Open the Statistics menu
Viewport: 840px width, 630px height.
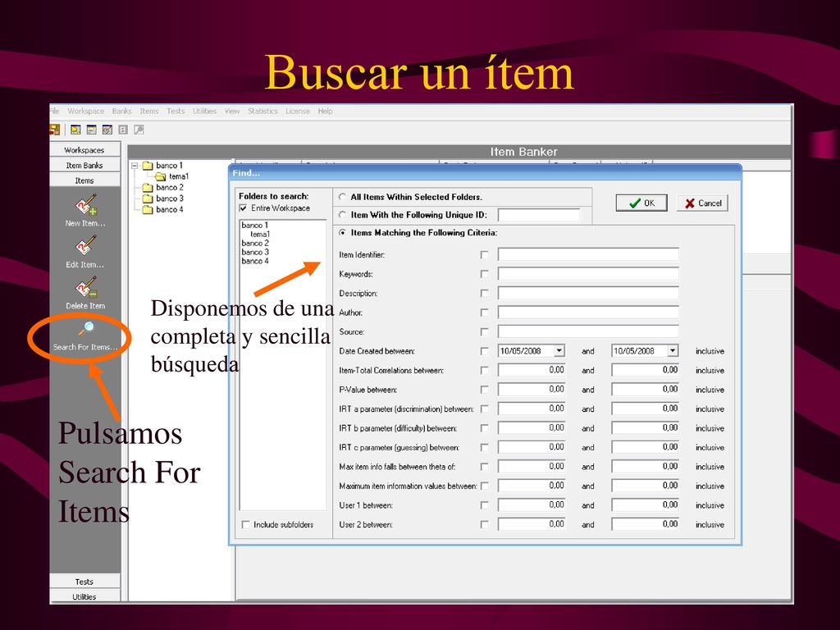(x=262, y=111)
